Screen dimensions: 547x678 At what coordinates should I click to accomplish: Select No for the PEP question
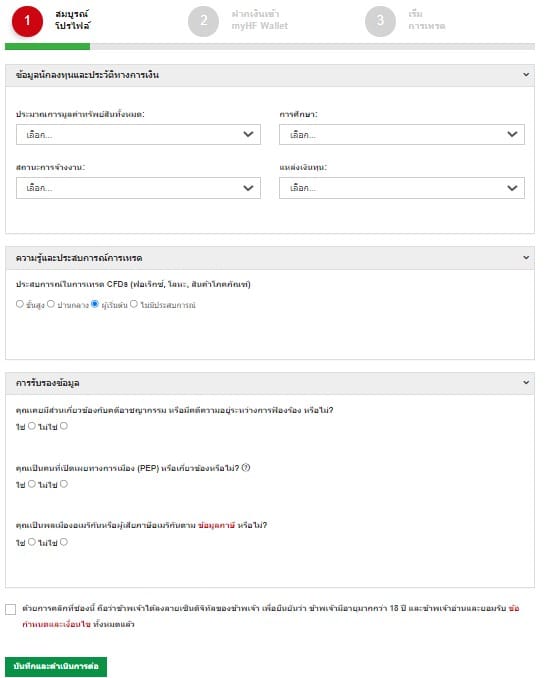click(x=64, y=484)
